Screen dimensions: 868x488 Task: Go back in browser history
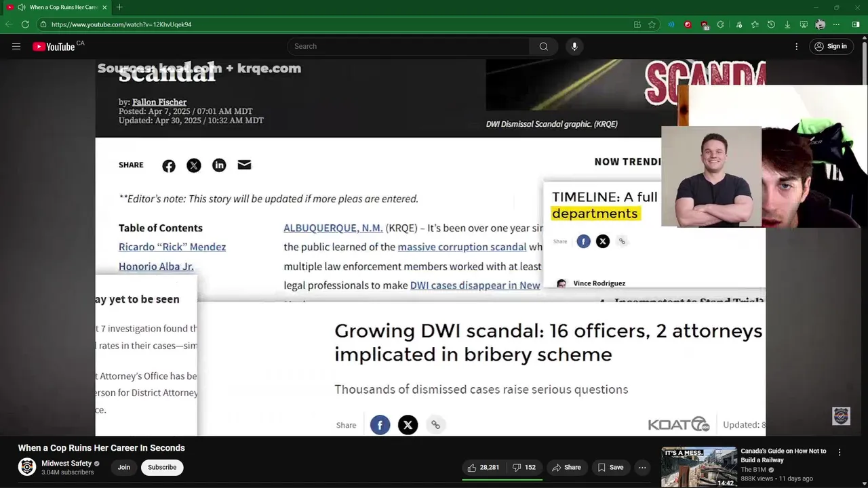pos(8,24)
